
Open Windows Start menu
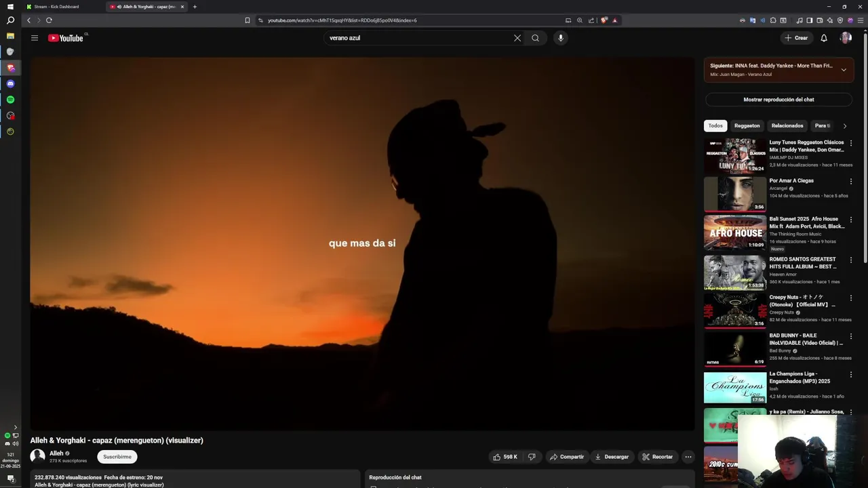pyautogui.click(x=10, y=7)
